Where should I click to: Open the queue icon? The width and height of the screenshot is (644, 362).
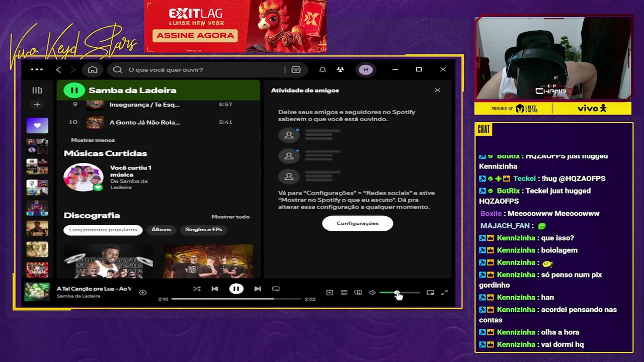344,293
